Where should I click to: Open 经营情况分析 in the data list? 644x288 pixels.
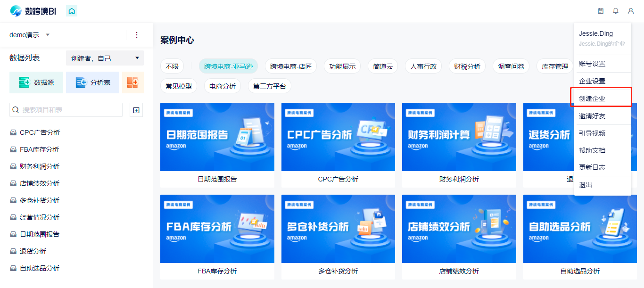[x=40, y=218]
